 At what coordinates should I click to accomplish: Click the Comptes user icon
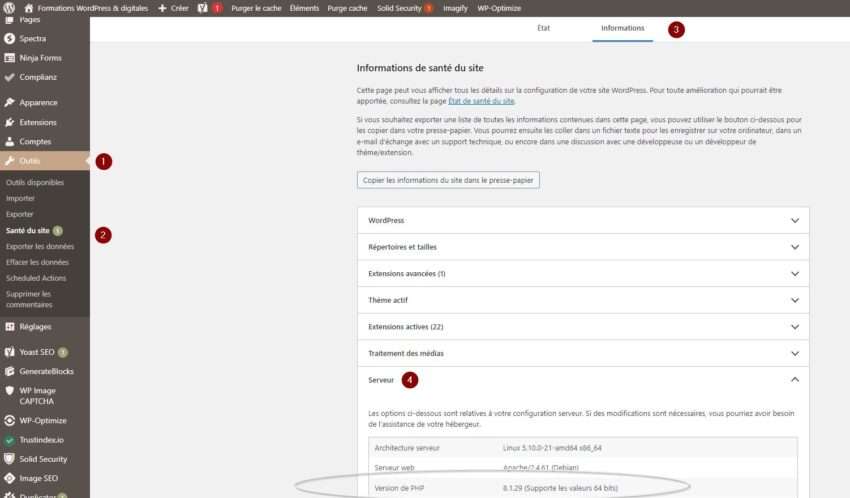pyautogui.click(x=9, y=141)
